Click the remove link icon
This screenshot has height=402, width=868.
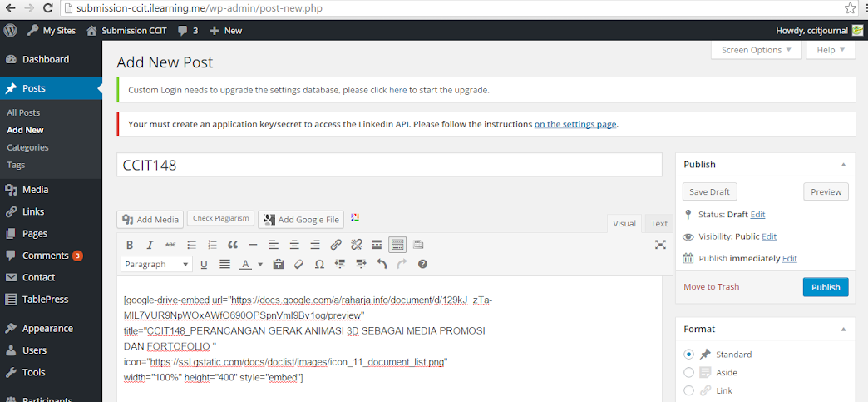357,245
